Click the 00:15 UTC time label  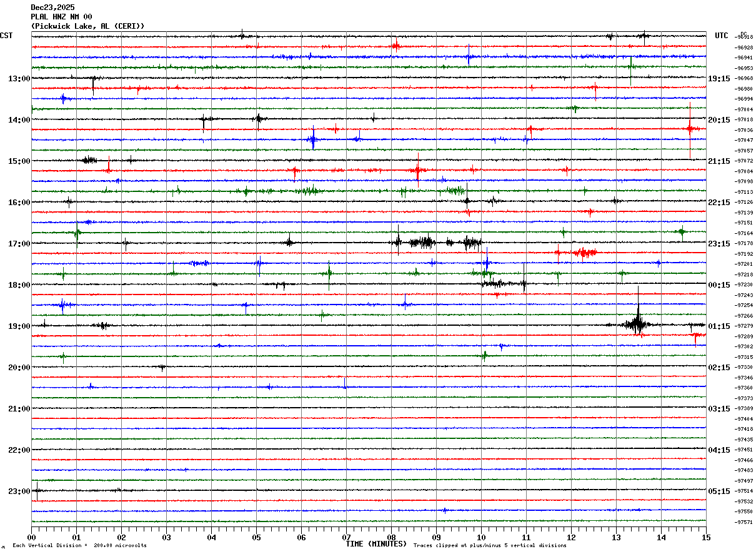tap(719, 285)
